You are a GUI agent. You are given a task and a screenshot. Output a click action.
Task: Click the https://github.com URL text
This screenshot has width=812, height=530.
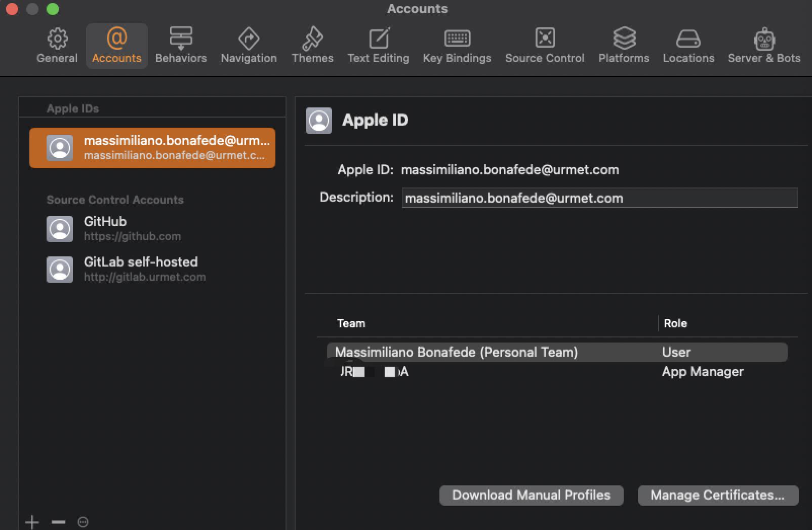click(133, 237)
